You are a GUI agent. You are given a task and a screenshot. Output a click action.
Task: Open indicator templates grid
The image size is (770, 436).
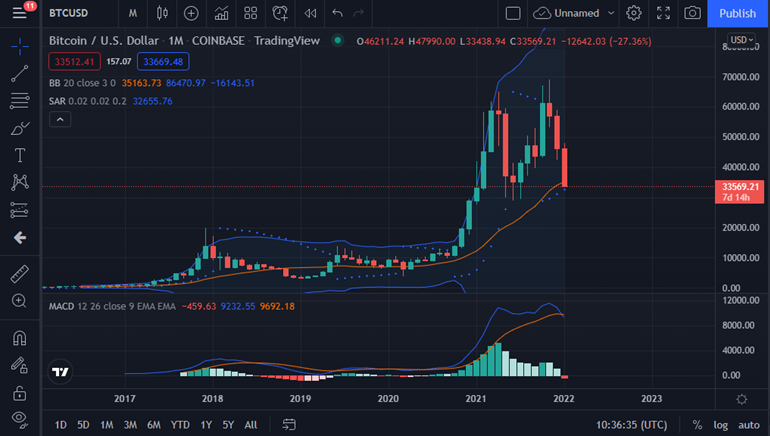[x=250, y=13]
